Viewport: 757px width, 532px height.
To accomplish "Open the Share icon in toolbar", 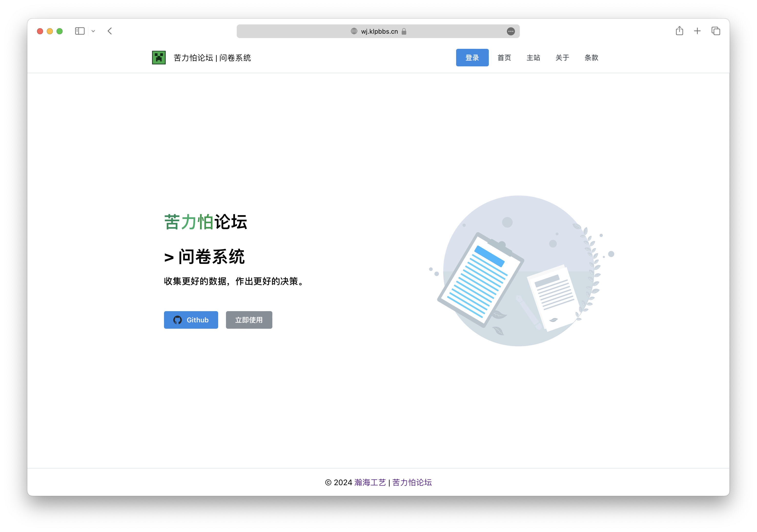I will (x=680, y=31).
